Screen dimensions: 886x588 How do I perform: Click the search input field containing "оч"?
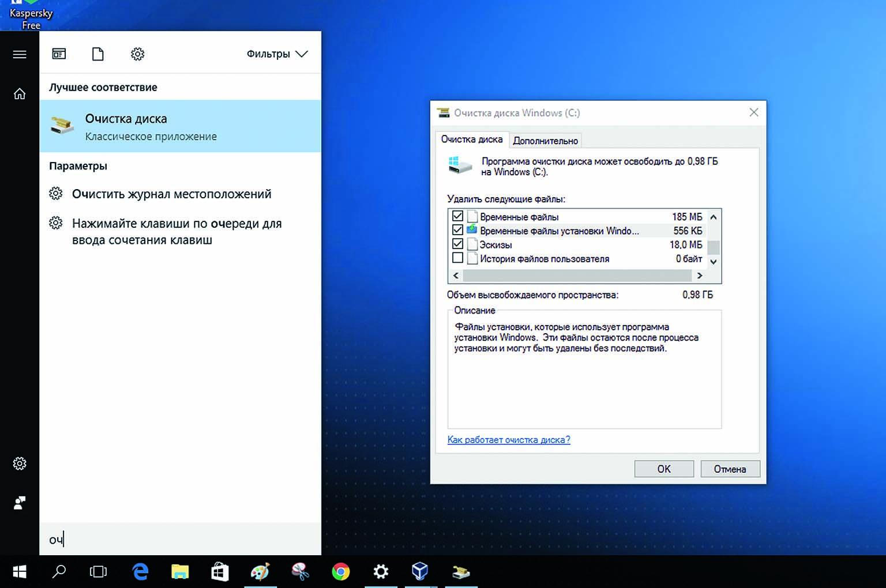tap(180, 540)
